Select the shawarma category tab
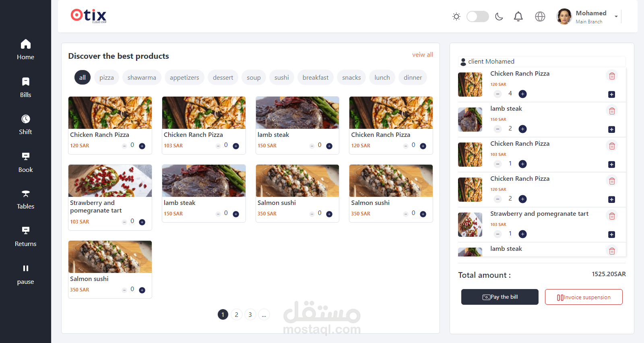The height and width of the screenshot is (343, 644). 142,77
